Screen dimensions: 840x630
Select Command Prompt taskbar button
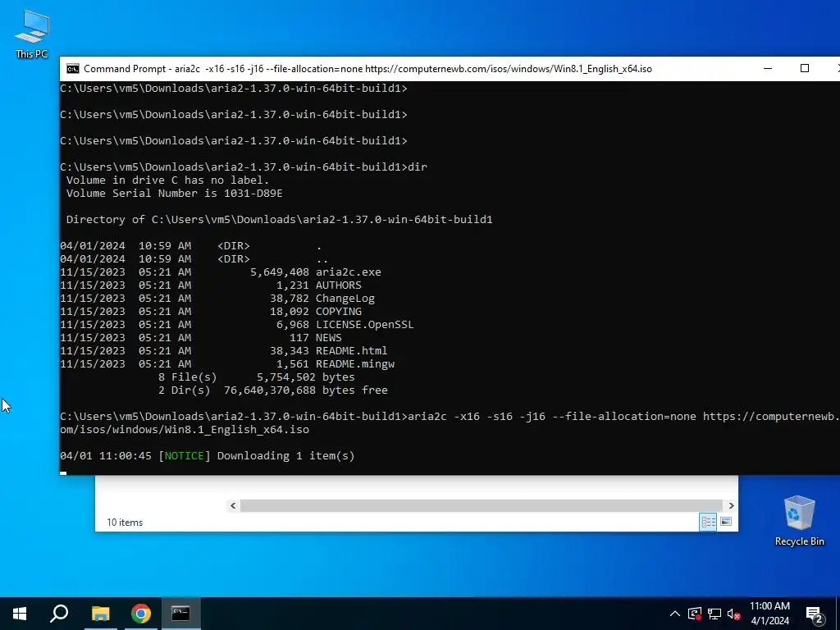pyautogui.click(x=180, y=614)
